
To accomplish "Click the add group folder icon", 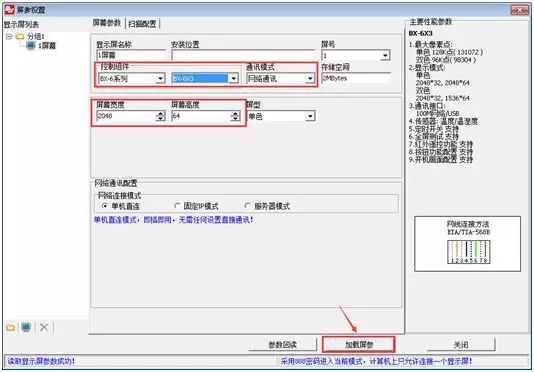I will [11, 327].
